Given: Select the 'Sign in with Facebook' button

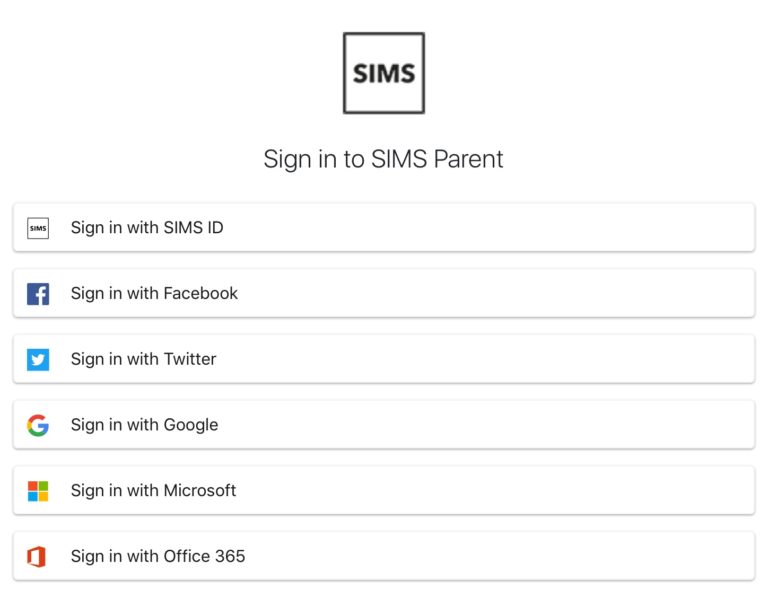Looking at the screenshot, I should tap(384, 293).
